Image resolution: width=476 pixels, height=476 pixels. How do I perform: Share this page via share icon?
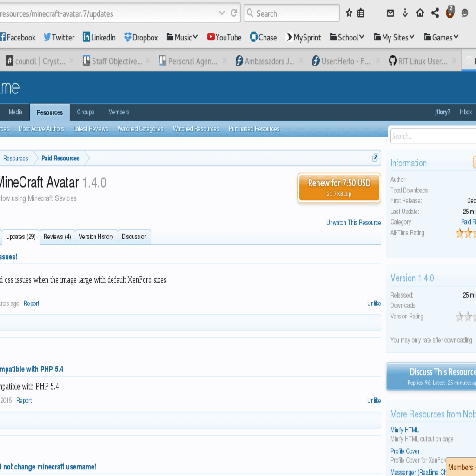pos(435,13)
